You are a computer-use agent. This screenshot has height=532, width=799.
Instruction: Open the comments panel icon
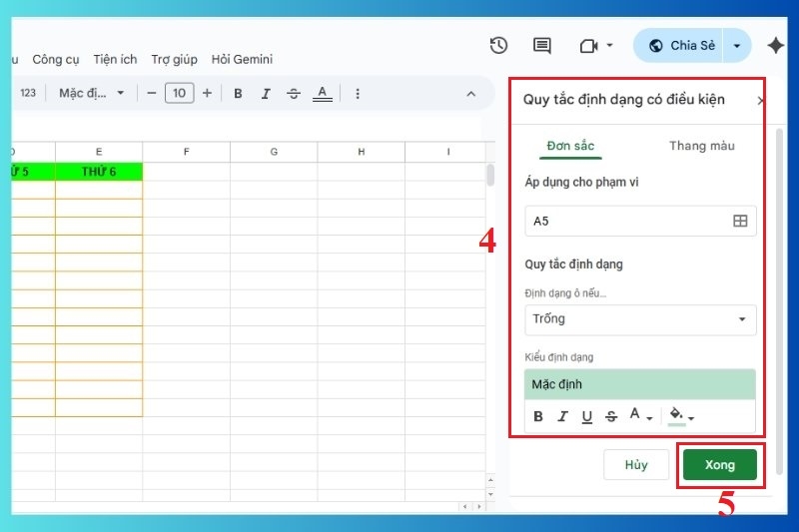tap(541, 46)
